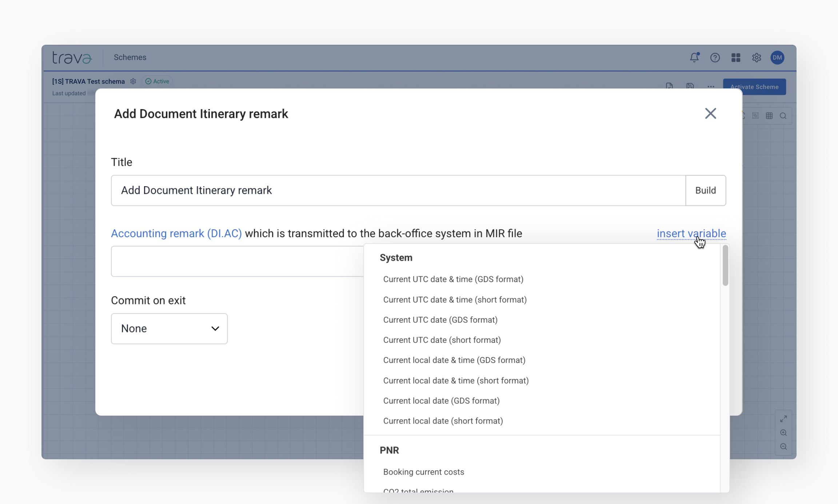Toggle the canvas grid icon
The image size is (838, 504).
point(769,116)
